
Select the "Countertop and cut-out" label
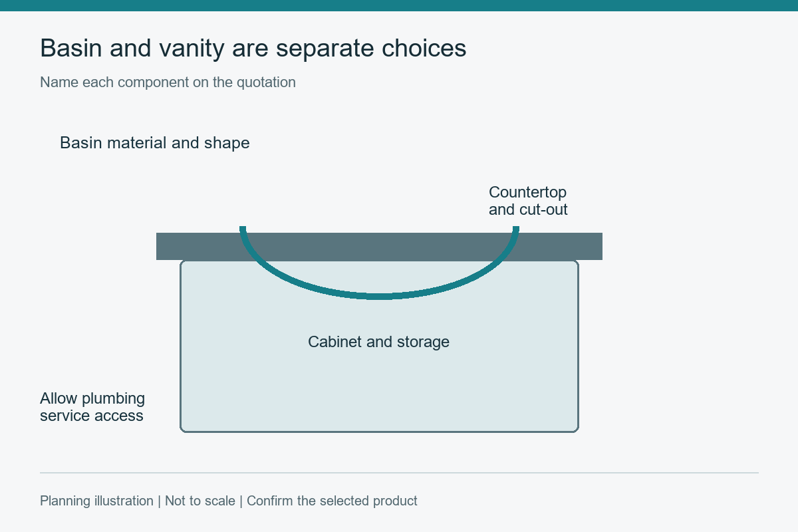[x=528, y=201]
